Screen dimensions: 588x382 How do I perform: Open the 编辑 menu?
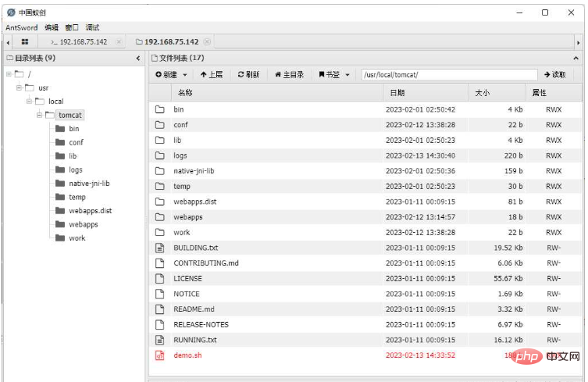pos(52,27)
